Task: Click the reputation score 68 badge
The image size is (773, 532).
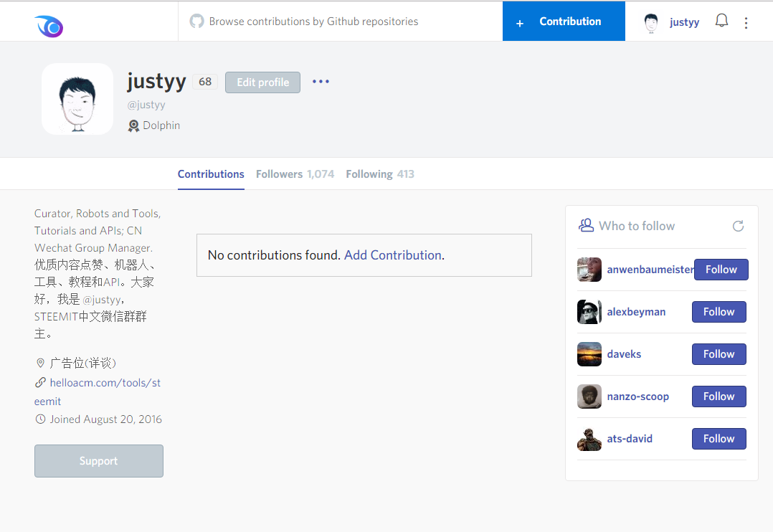Action: click(205, 82)
